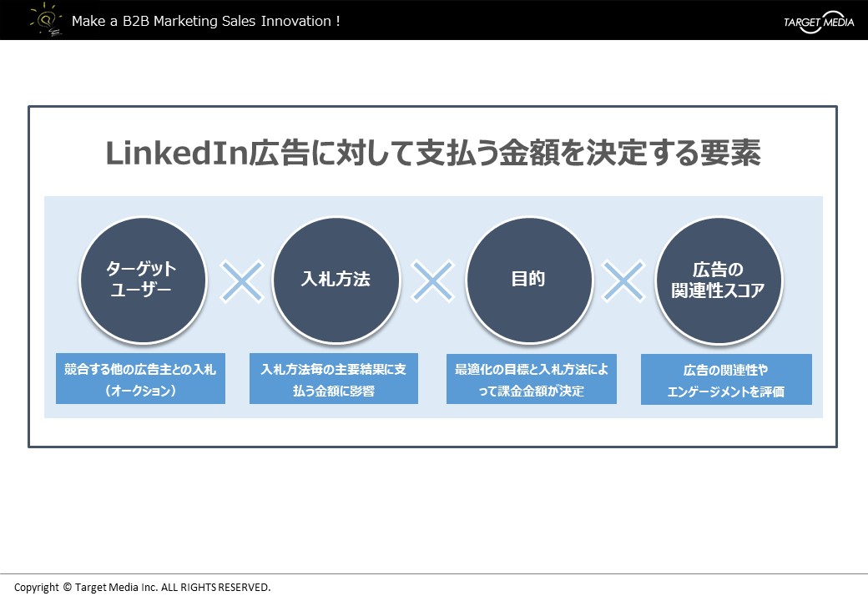Select the 目的 circle
This screenshot has height=601, width=868.
528,280
